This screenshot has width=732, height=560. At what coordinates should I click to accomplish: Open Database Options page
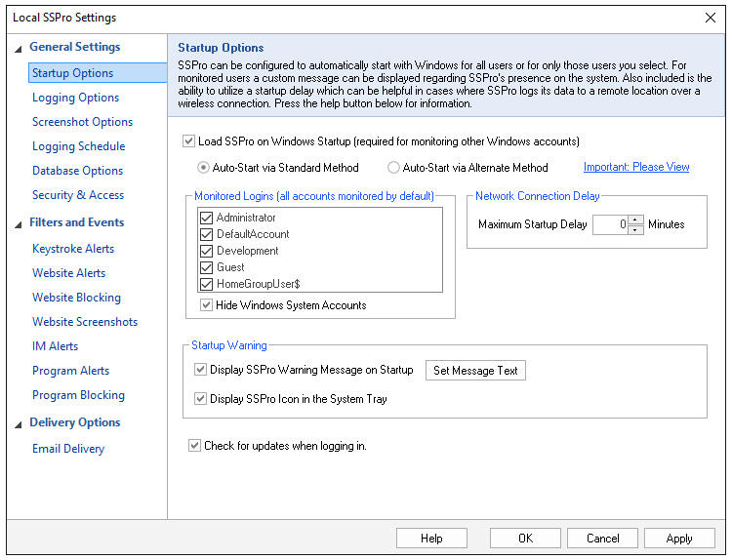pos(77,171)
